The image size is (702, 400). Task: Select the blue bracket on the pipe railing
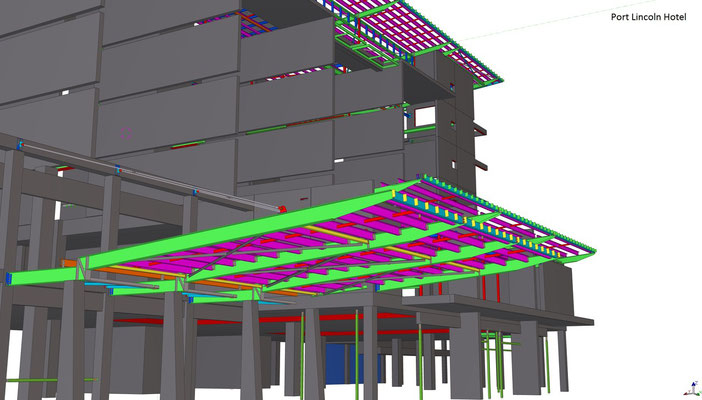coord(118,169)
